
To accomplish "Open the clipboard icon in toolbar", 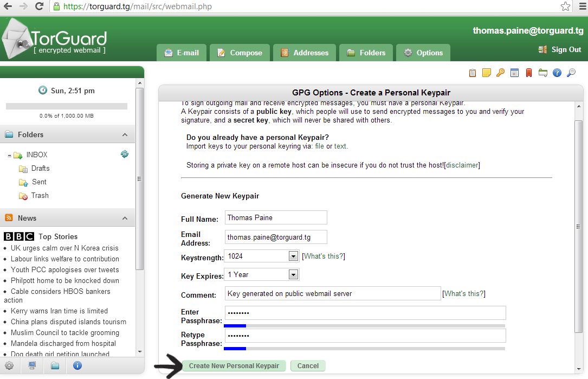I will [x=473, y=73].
